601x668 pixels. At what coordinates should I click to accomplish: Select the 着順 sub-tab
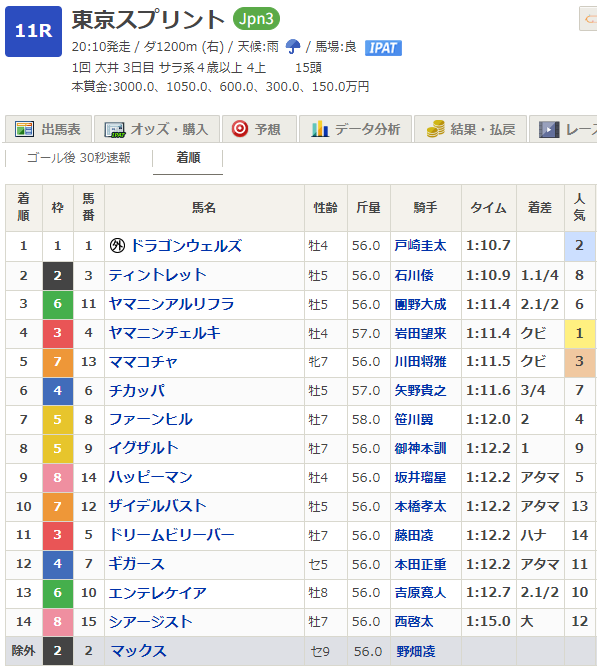(x=188, y=157)
